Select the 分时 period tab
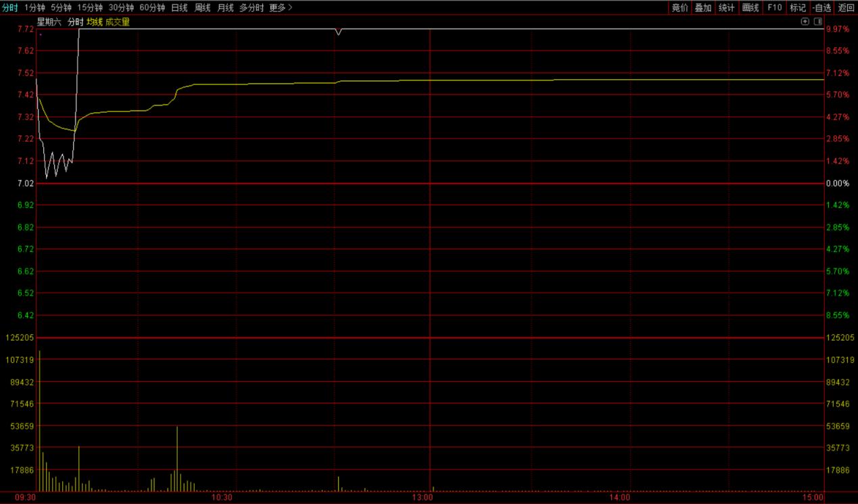This screenshot has height=504, width=858. click(10, 7)
